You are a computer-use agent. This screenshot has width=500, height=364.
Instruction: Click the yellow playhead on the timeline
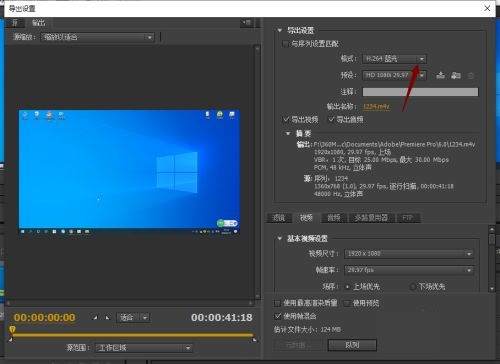click(12, 330)
